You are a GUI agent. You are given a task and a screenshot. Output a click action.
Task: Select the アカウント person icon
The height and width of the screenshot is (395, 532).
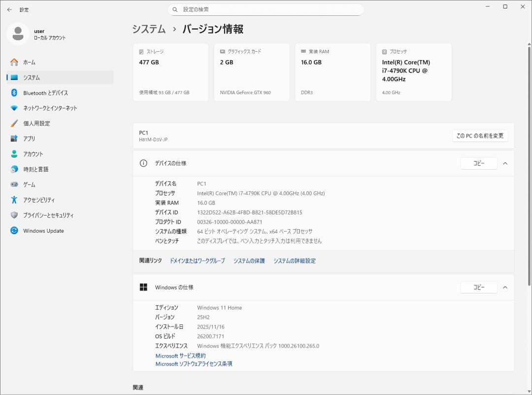coord(15,154)
